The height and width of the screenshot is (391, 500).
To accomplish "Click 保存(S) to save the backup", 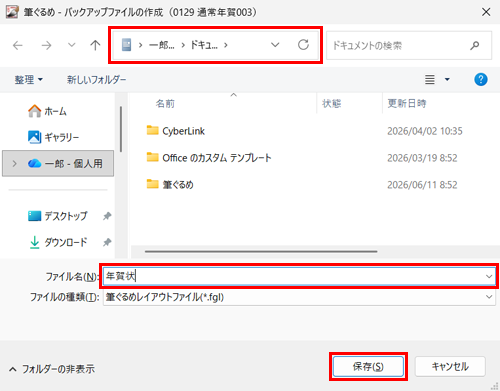I will coord(368,367).
